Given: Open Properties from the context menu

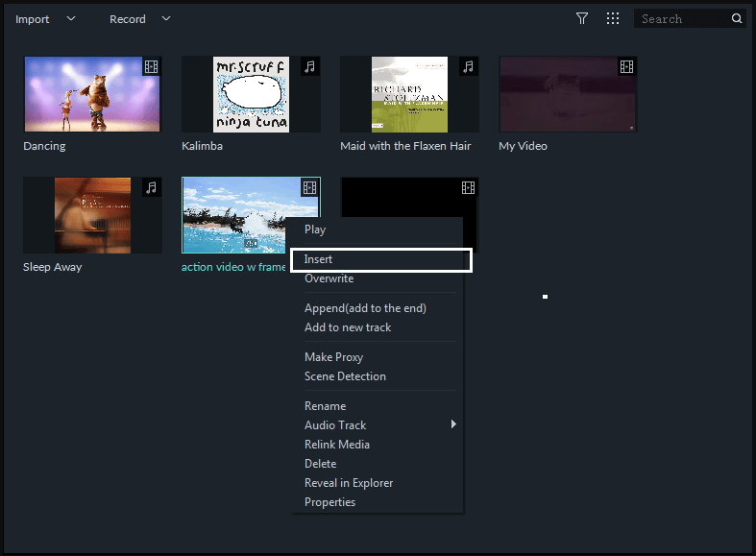Looking at the screenshot, I should click(329, 502).
